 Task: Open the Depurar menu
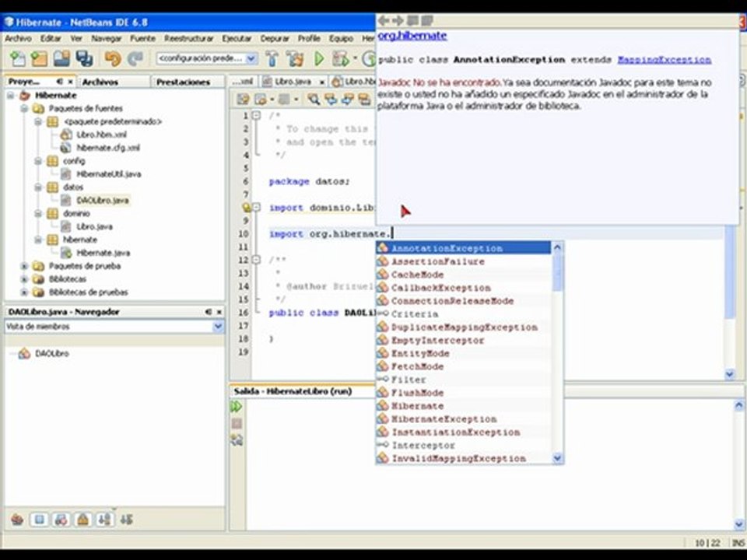click(x=275, y=38)
